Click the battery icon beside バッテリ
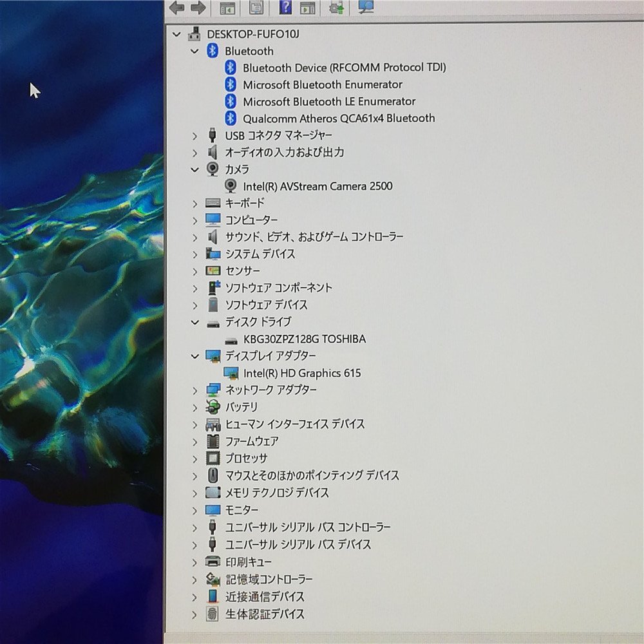Screen dimensions: 644x644 coord(213,406)
